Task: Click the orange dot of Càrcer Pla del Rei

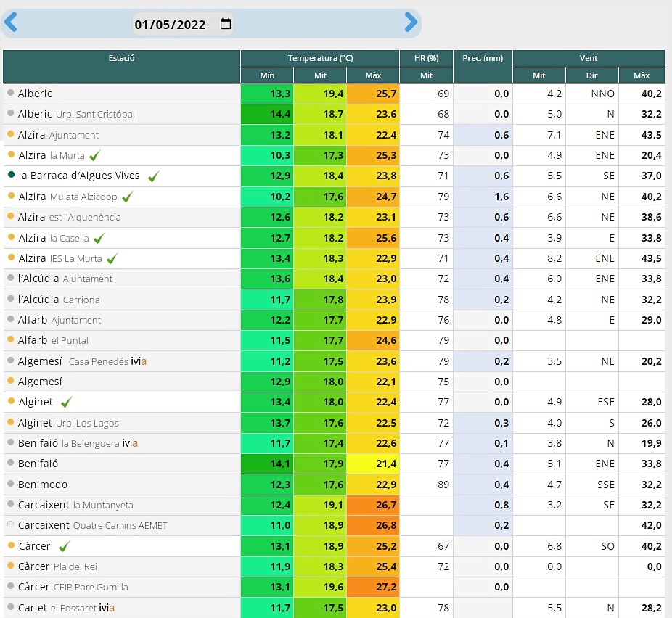Action: 11,566
